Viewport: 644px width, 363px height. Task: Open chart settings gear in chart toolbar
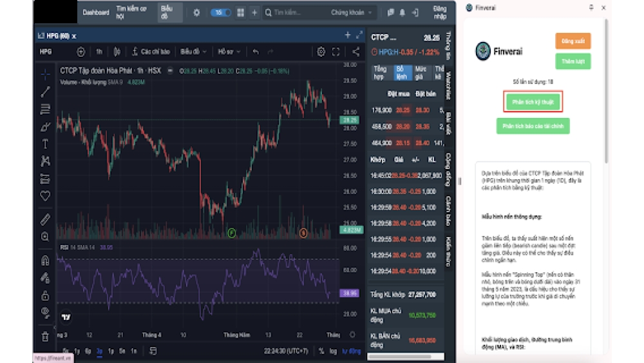click(x=321, y=52)
